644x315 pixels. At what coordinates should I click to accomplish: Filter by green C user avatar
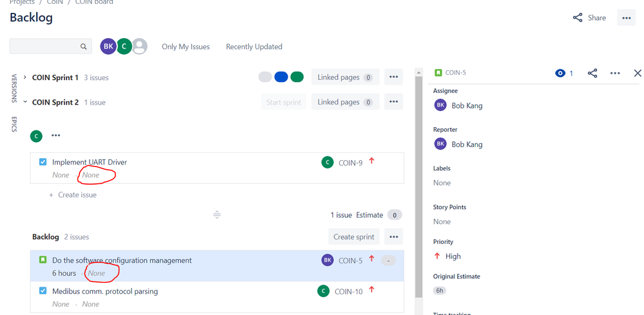[124, 46]
